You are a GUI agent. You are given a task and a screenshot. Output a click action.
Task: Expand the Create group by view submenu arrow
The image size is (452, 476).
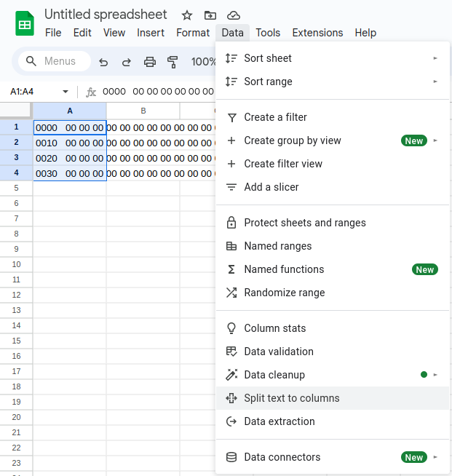point(435,140)
